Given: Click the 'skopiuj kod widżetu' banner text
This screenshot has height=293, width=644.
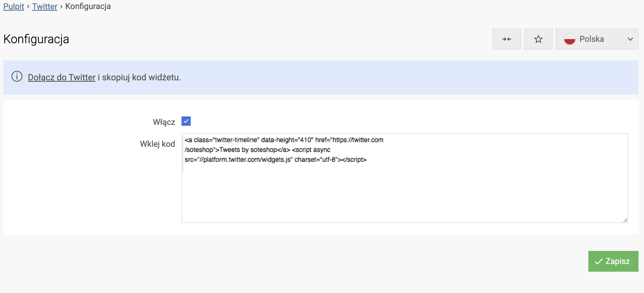Looking at the screenshot, I should tap(141, 77).
